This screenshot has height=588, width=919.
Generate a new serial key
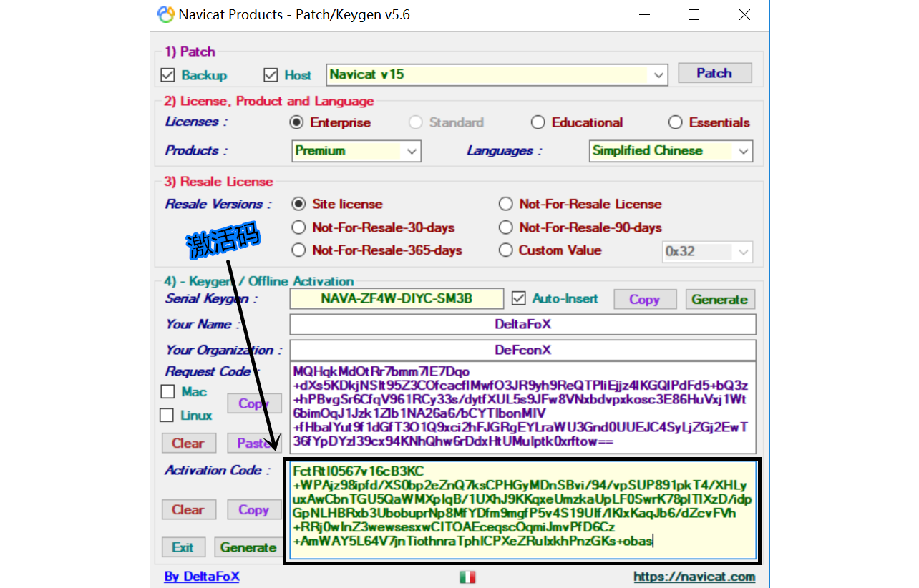point(719,300)
